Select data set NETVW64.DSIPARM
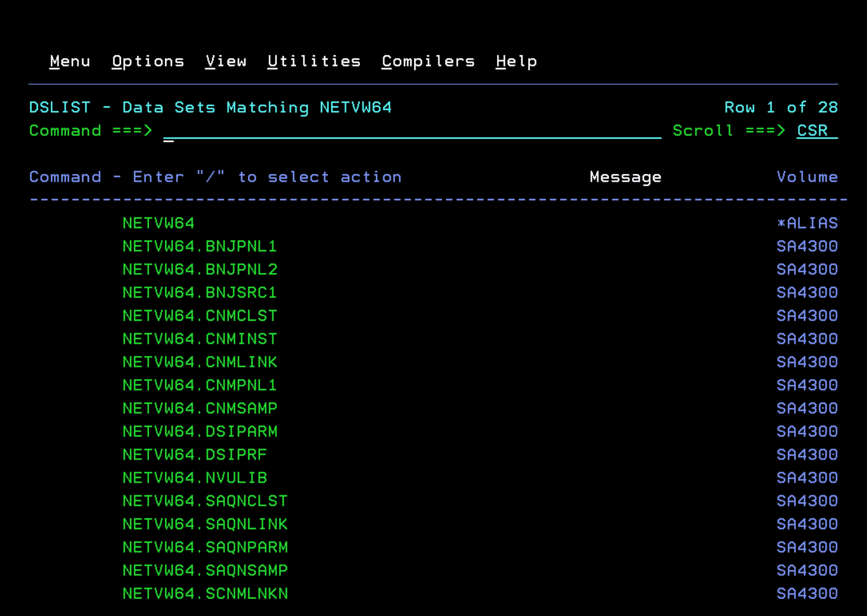 point(199,432)
